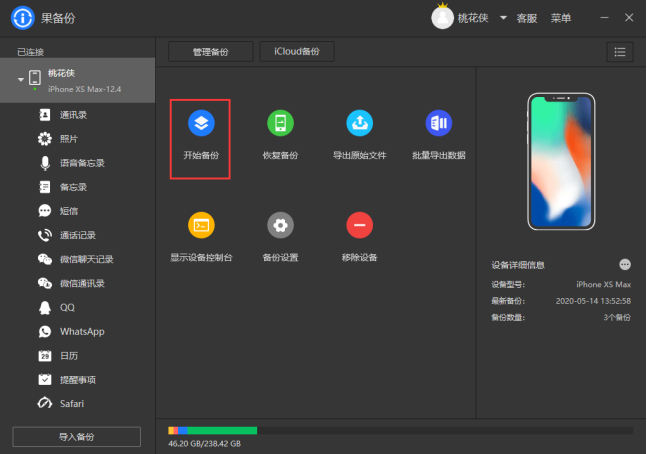The image size is (647, 454).
Task: Switch to the iCloud备份 tab
Action: [x=297, y=52]
